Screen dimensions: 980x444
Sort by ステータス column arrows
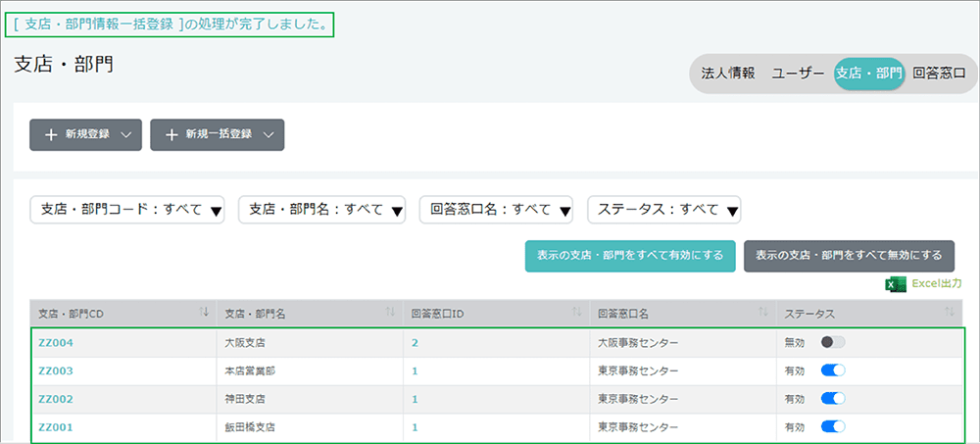[x=949, y=313]
